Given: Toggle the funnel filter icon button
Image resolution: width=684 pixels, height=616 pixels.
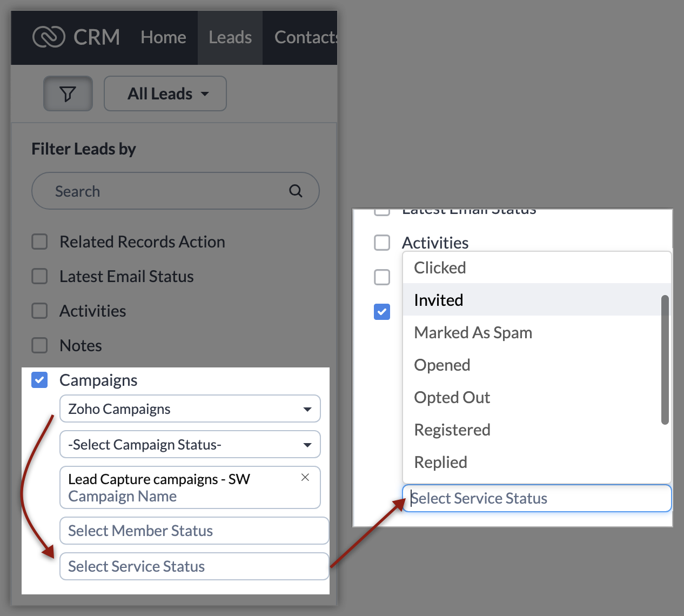Looking at the screenshot, I should click(68, 93).
